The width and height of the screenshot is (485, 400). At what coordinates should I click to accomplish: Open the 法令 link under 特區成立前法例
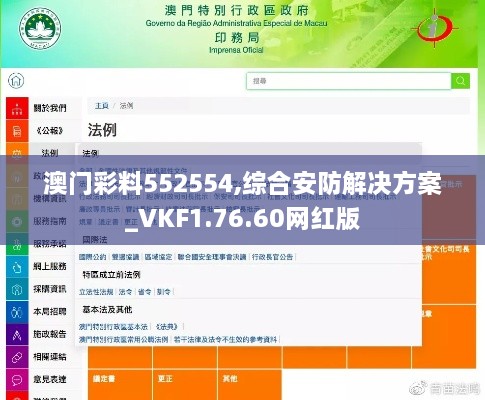[x=125, y=292]
